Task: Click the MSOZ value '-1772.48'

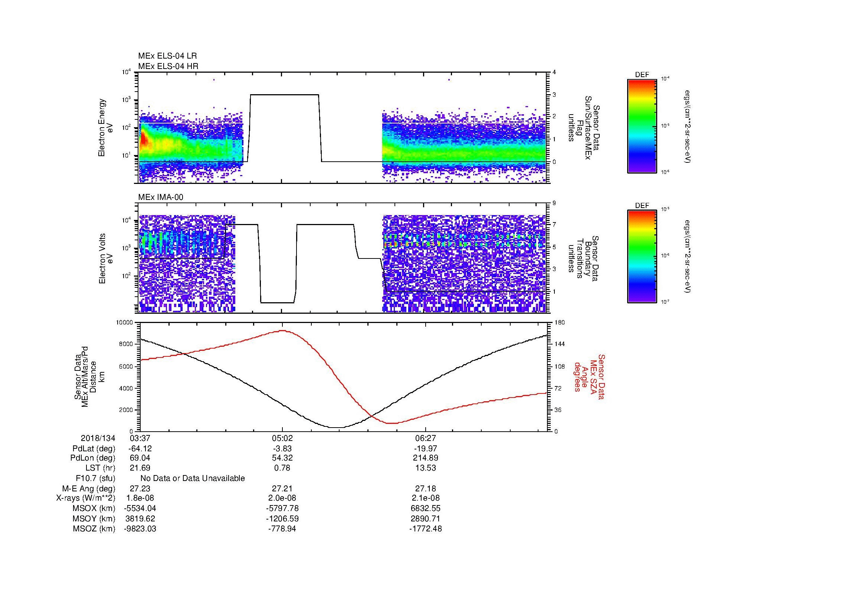Action: click(x=425, y=529)
